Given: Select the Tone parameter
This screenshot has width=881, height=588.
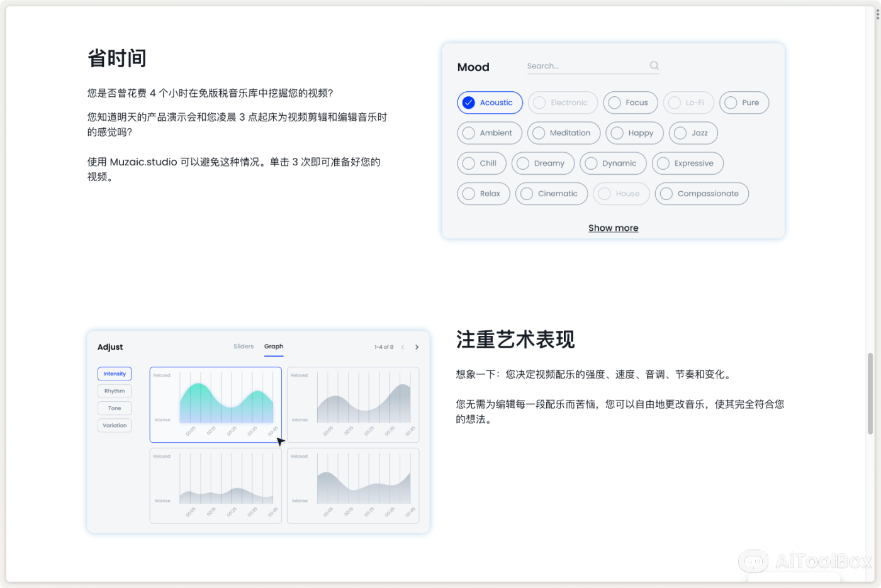Looking at the screenshot, I should tap(115, 408).
